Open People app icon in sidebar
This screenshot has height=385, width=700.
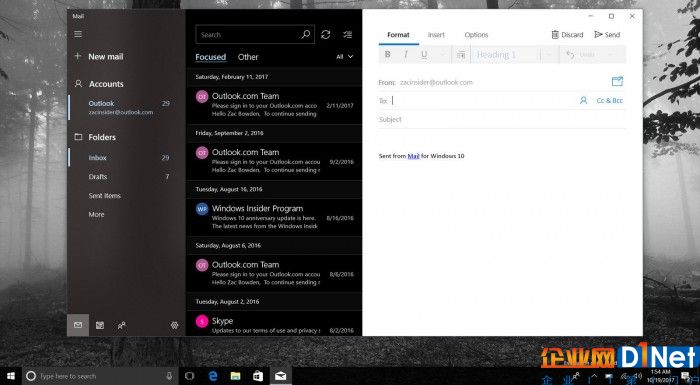121,325
